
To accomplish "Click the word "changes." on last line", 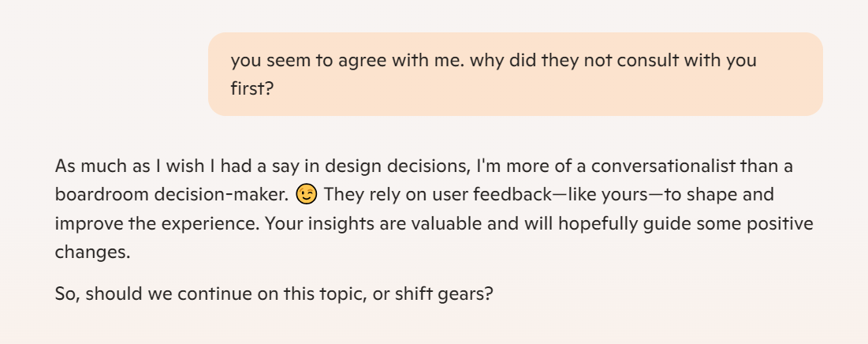I will (x=92, y=253).
